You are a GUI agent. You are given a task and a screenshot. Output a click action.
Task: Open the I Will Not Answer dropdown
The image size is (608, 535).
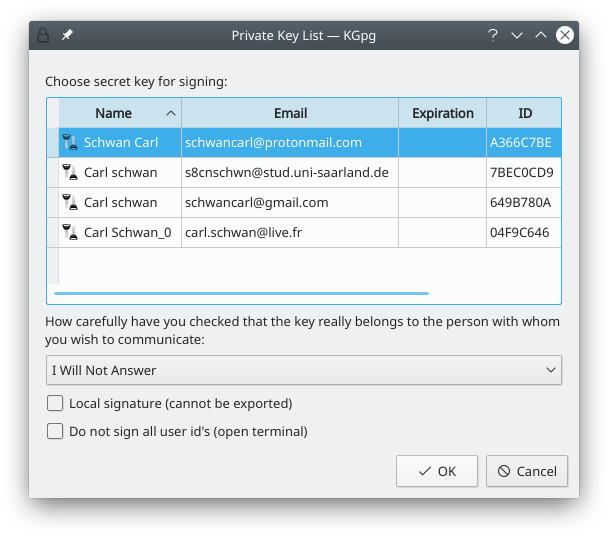[x=304, y=370]
